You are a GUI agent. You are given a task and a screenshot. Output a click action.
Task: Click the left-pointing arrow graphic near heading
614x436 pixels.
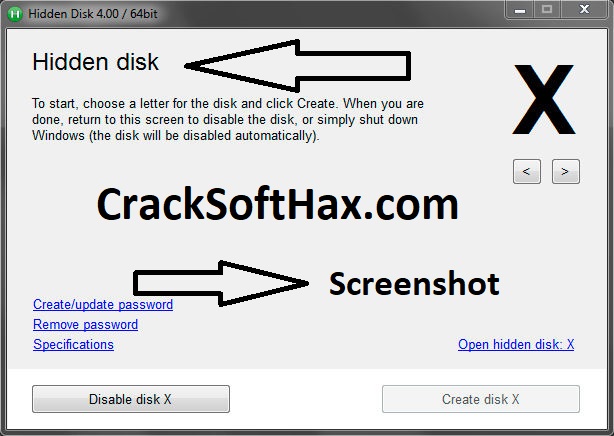297,66
